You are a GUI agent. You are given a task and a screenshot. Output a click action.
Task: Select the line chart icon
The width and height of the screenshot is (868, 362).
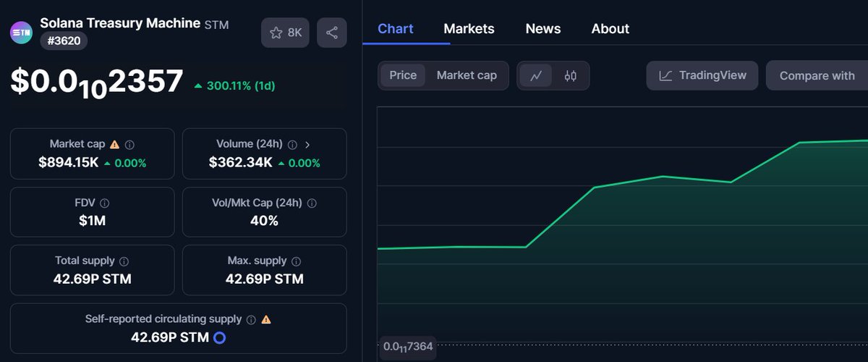[x=536, y=75]
